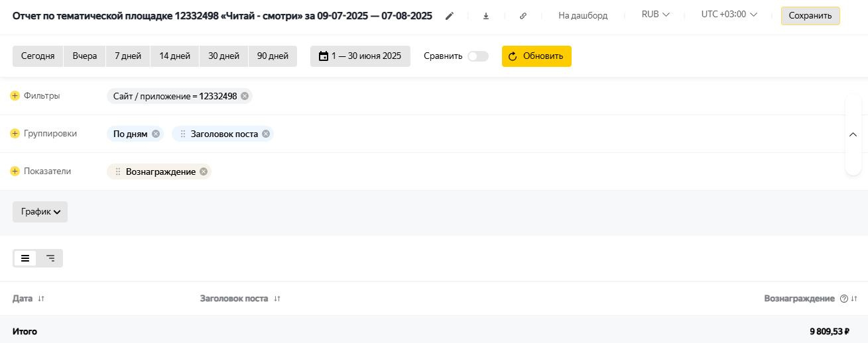
Task: Add a filter with yellow plus icon
Action: (15, 96)
